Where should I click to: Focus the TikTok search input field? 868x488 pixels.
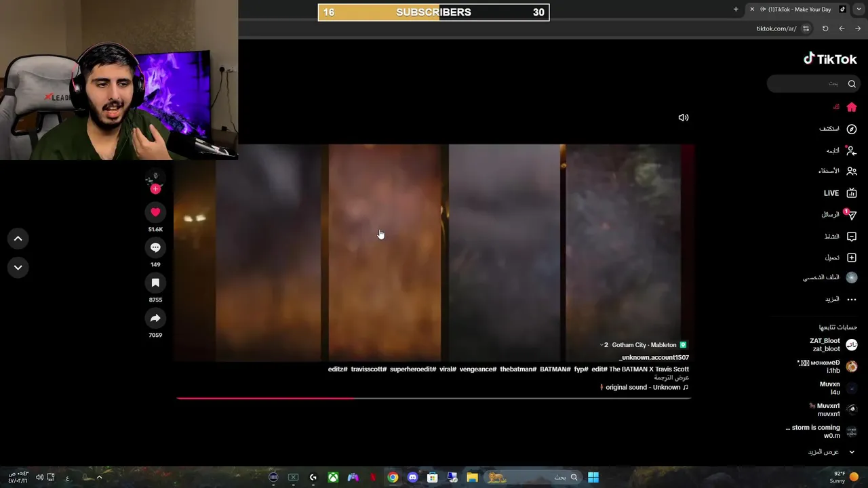(813, 83)
